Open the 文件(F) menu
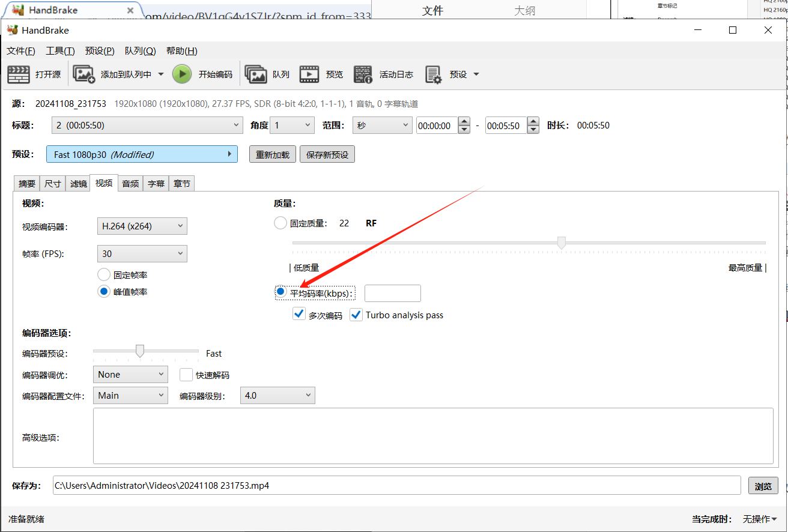 pos(21,51)
